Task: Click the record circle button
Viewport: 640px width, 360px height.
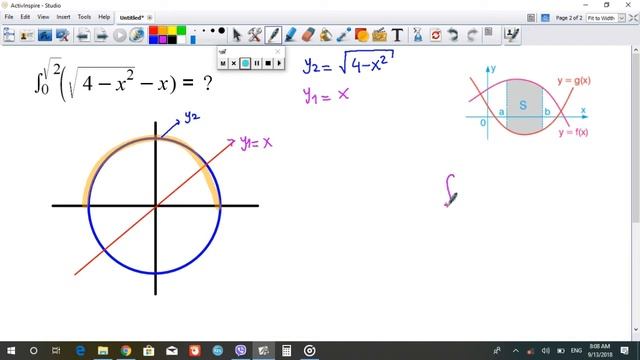Action: click(x=245, y=63)
